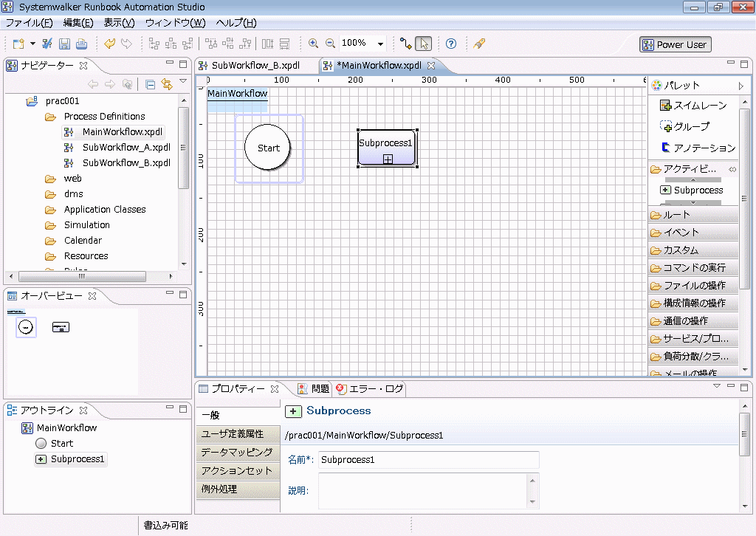Viewport: 756px width, 536px height.
Task: Save the workflow with the floppy disk icon
Action: pos(64,44)
